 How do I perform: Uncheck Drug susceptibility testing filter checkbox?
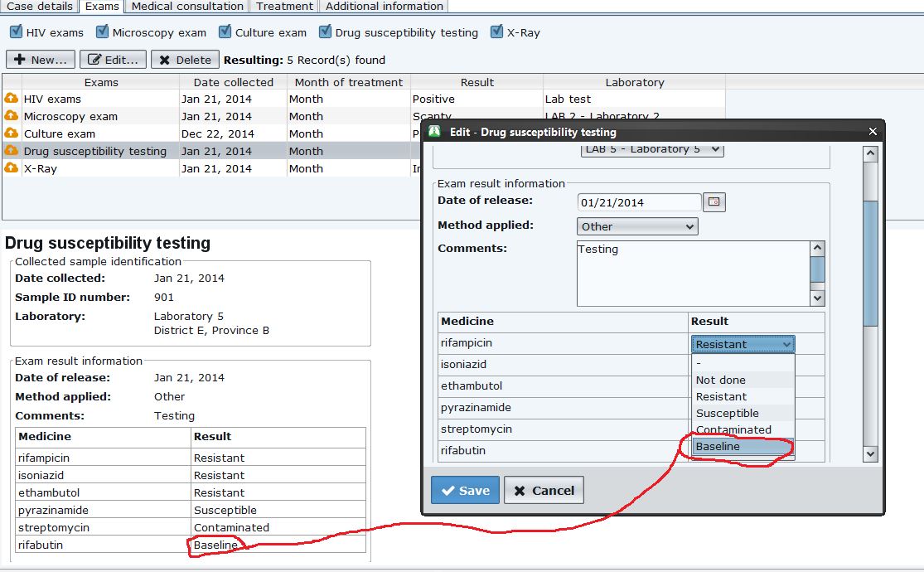326,32
